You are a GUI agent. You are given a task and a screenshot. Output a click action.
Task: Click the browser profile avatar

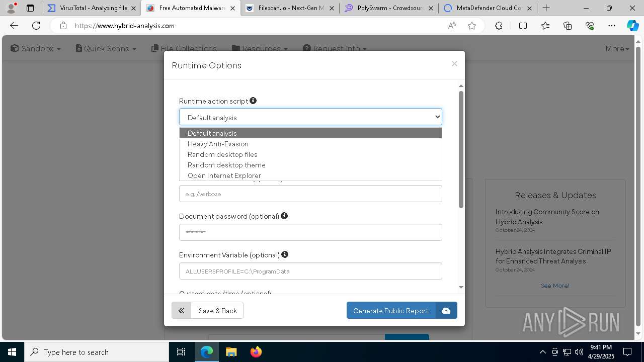[11, 8]
